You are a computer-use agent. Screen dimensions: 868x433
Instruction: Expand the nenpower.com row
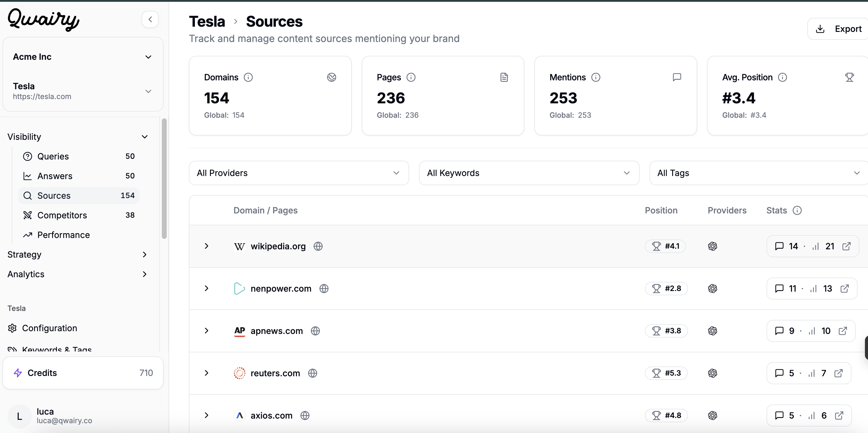(207, 289)
